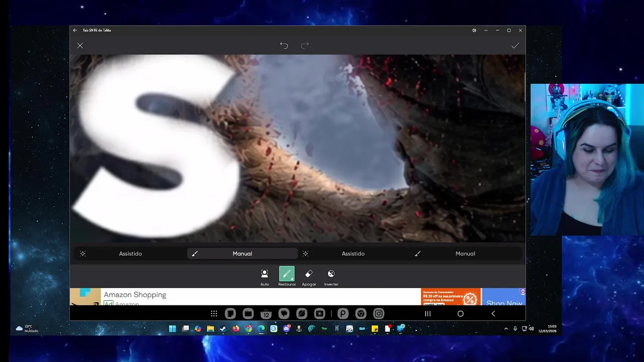644x362 pixels.
Task: Open Google Chrome from Windows taskbar
Action: click(x=249, y=329)
